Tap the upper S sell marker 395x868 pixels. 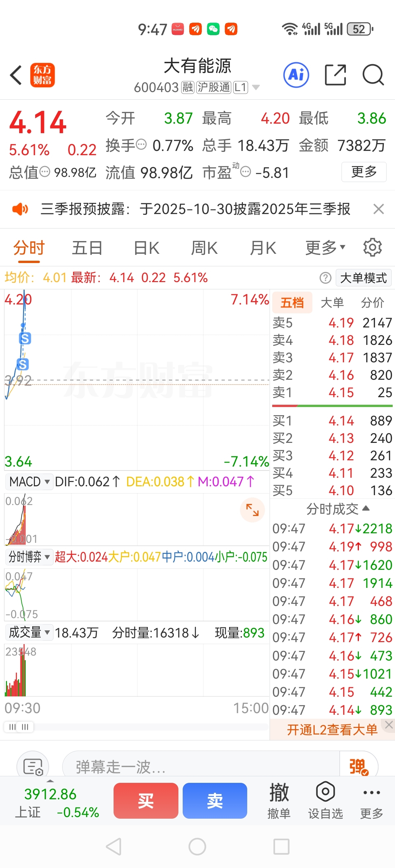25,338
